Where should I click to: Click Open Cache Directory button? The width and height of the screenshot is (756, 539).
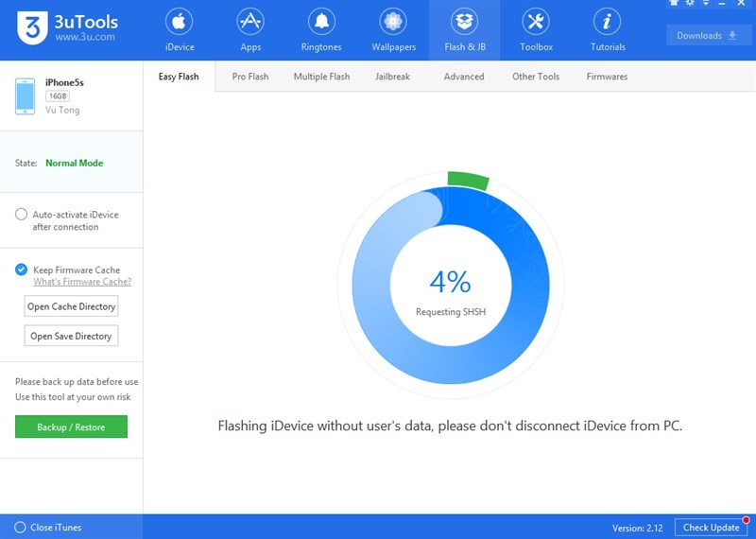click(72, 306)
